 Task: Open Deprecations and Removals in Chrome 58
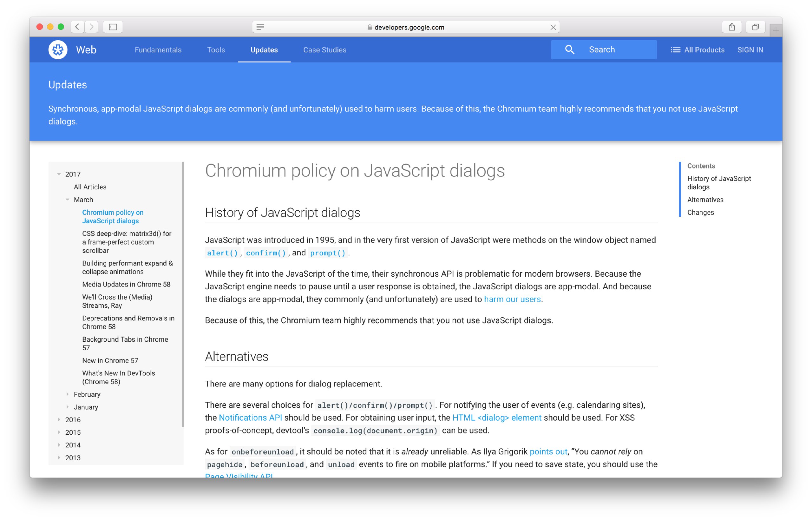[128, 322]
